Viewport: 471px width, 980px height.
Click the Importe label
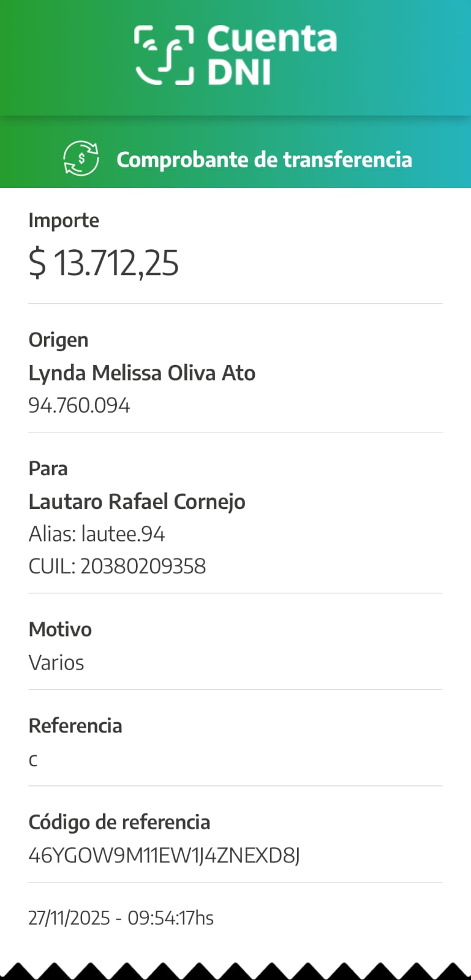[x=64, y=221]
